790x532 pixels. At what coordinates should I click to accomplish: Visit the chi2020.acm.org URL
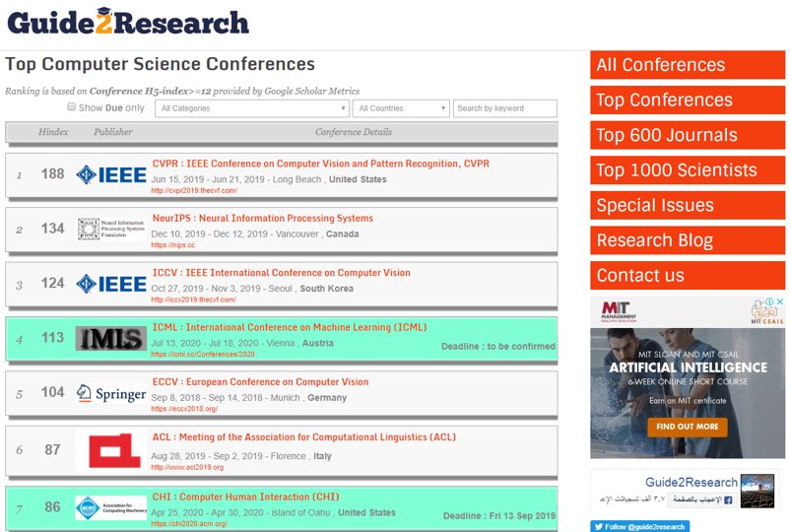189,524
